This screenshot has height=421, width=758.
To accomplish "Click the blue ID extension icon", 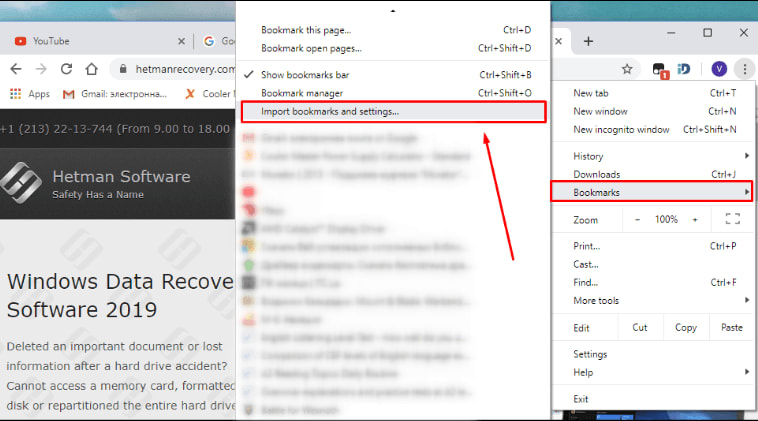I will (x=684, y=69).
